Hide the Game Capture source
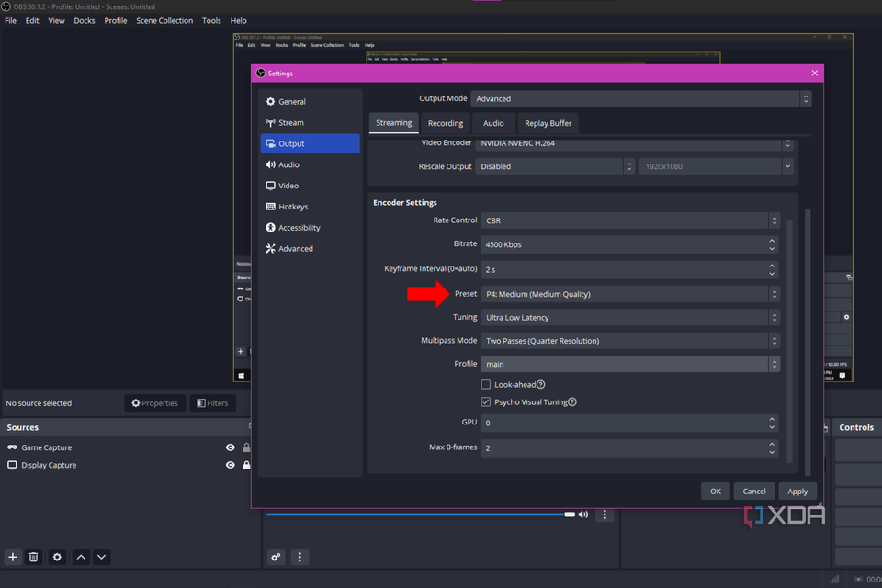Image resolution: width=882 pixels, height=588 pixels. tap(229, 447)
